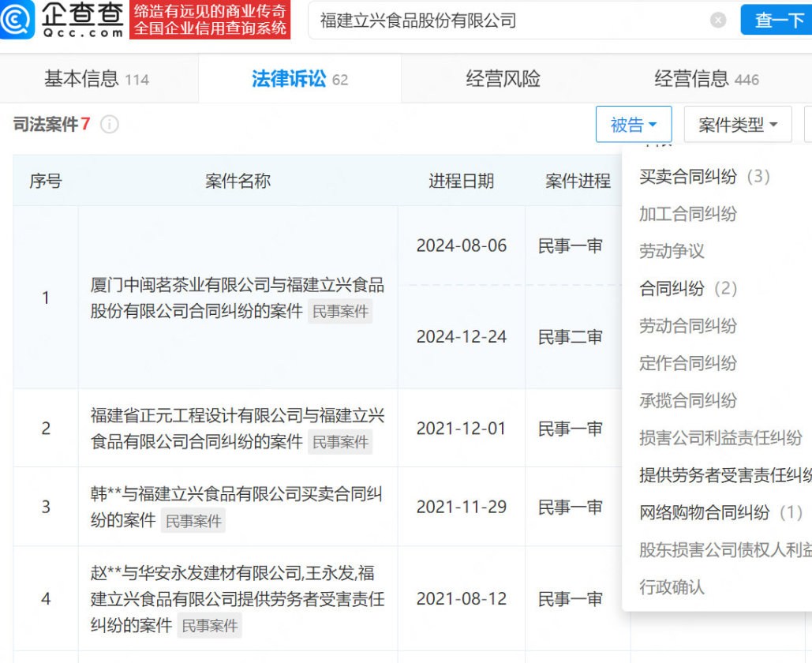The image size is (812, 663).
Task: Open the 案件类型 dropdown
Action: tap(737, 124)
